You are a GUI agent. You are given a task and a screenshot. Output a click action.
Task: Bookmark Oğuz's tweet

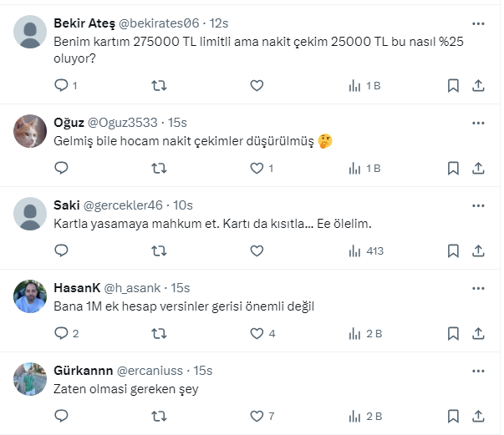click(x=453, y=168)
